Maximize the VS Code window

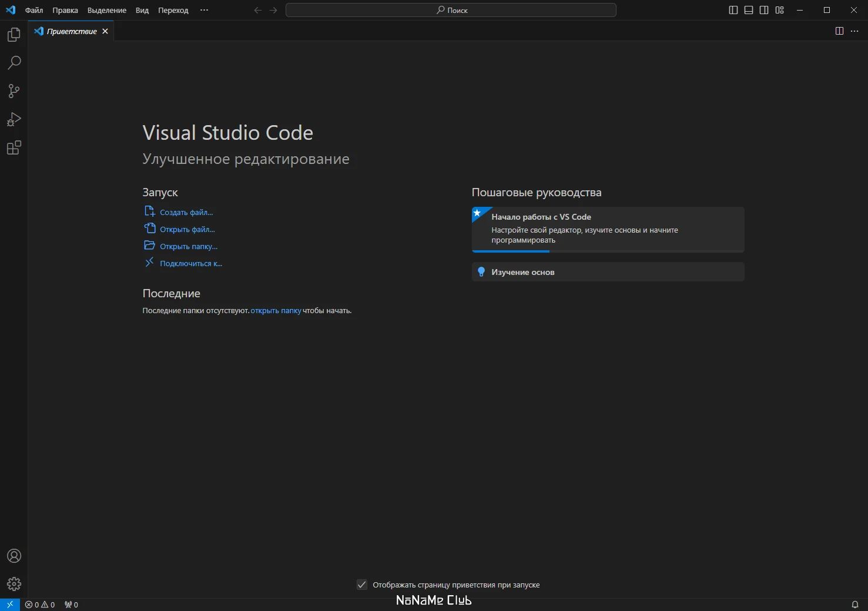pyautogui.click(x=827, y=10)
